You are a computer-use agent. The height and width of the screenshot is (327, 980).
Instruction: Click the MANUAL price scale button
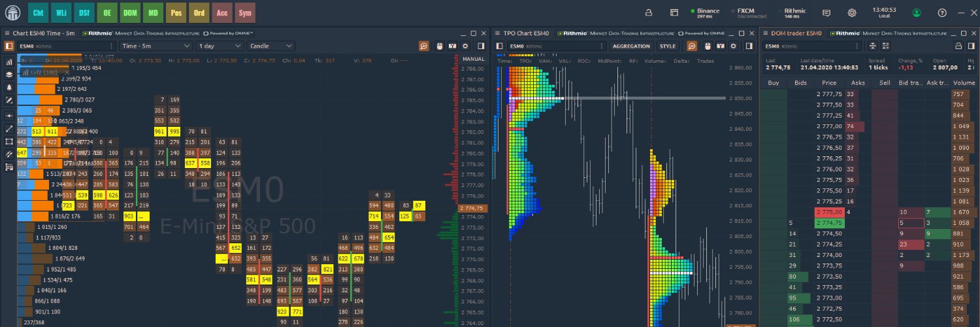(x=473, y=60)
